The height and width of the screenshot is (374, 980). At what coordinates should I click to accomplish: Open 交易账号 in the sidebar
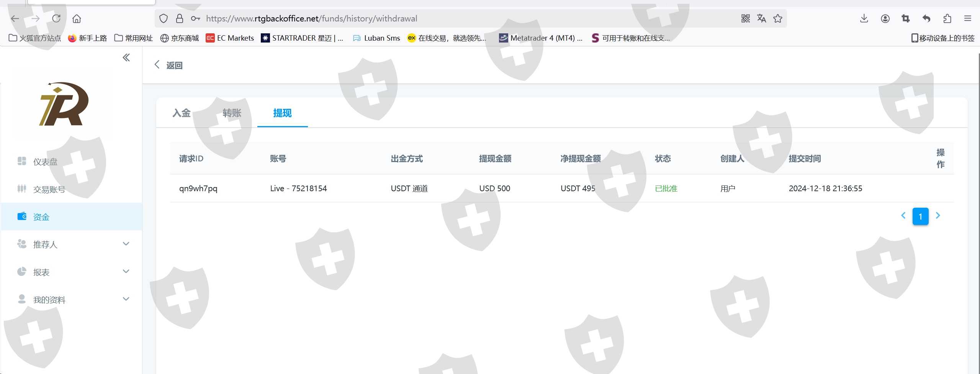tap(71, 189)
